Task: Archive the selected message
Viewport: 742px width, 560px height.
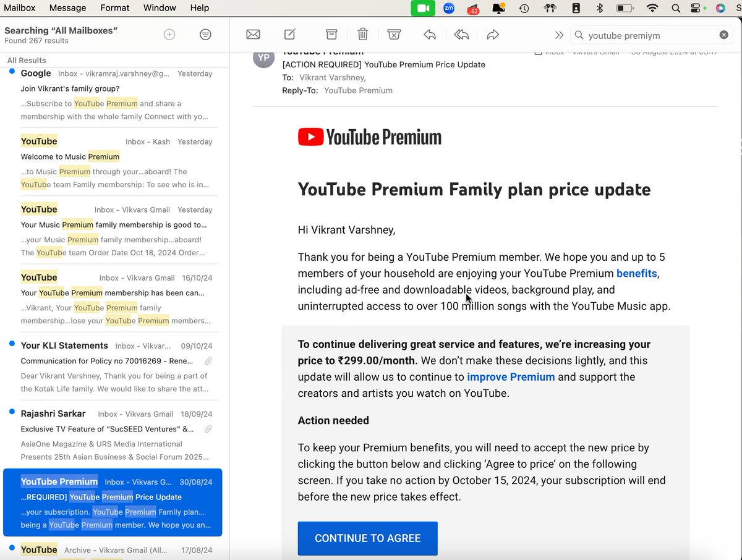Action: (x=332, y=35)
